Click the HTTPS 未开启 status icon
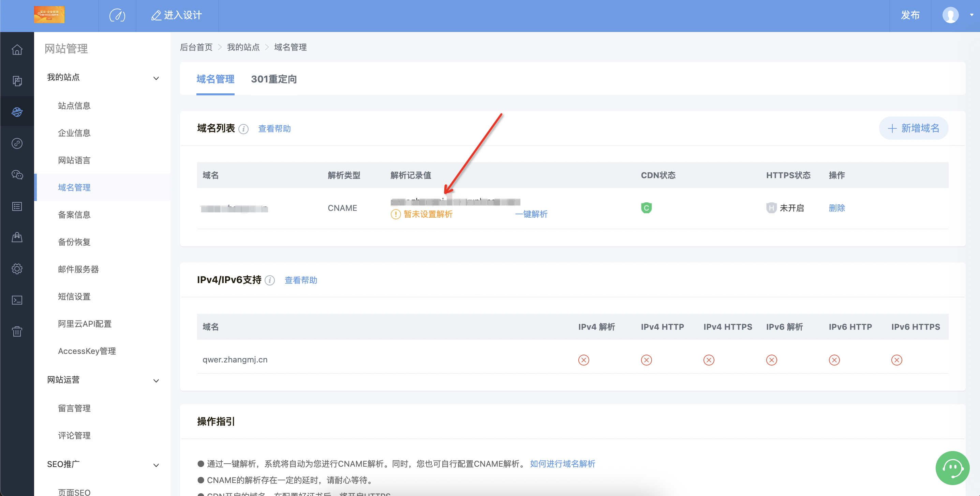980x496 pixels. (x=771, y=208)
